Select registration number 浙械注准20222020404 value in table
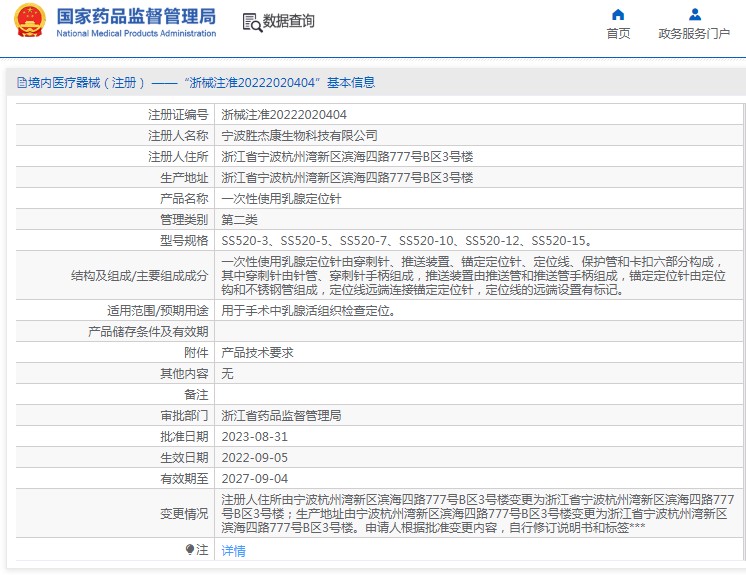This screenshot has height=575, width=746. tap(284, 115)
